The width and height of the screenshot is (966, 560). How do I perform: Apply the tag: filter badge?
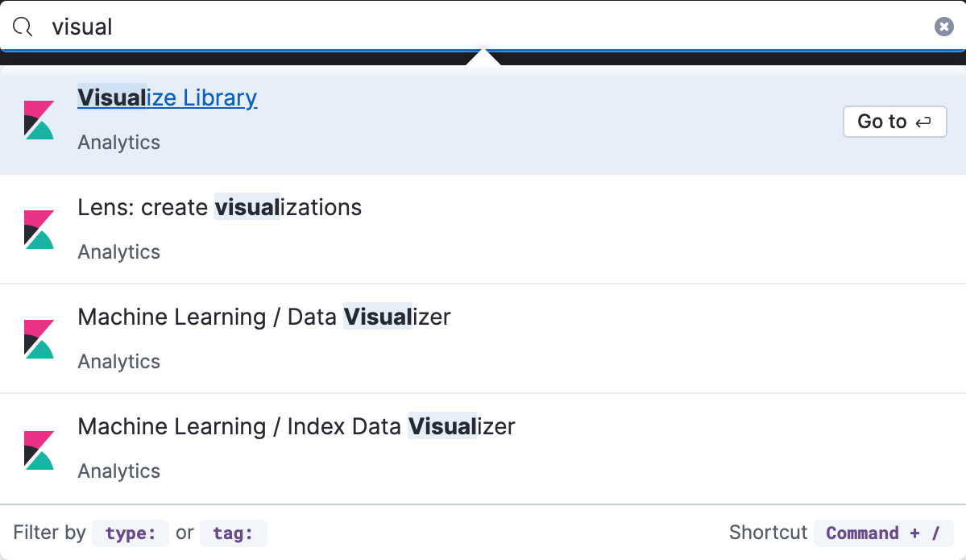tap(233, 533)
